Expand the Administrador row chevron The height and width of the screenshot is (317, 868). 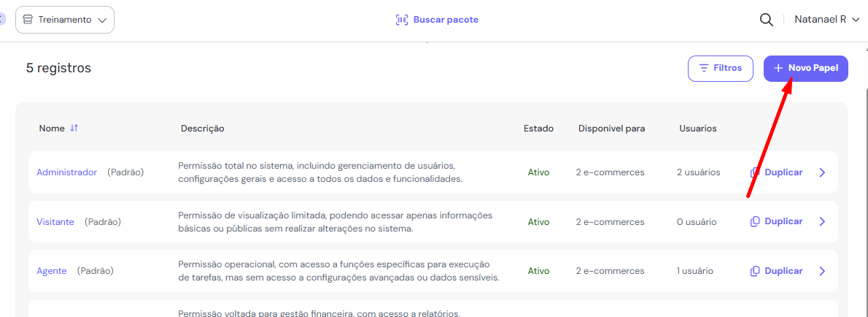pos(822,173)
